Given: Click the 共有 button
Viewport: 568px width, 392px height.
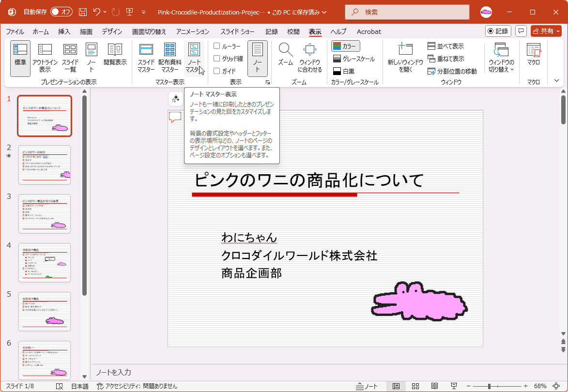Looking at the screenshot, I should (x=546, y=31).
